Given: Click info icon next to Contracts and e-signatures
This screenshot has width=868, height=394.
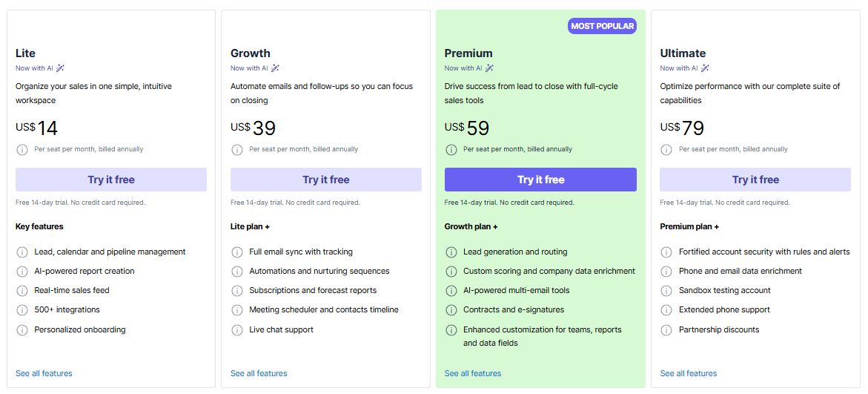Looking at the screenshot, I should coord(451,310).
